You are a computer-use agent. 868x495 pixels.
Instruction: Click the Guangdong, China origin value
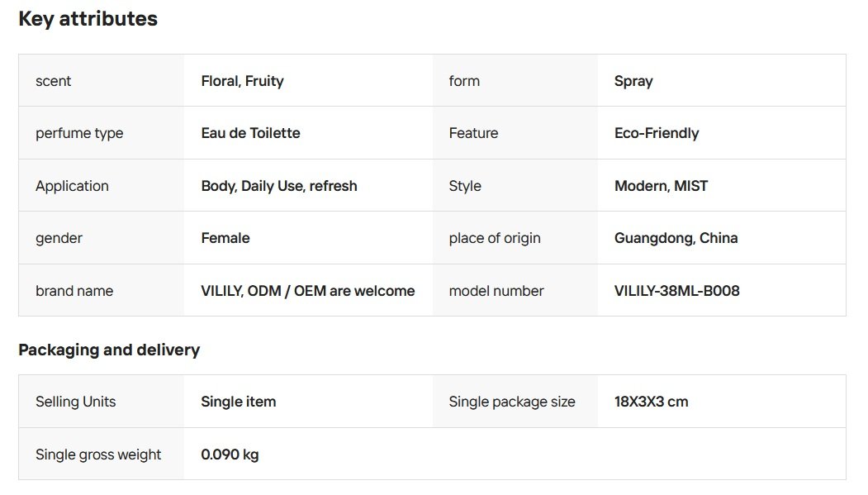click(676, 238)
